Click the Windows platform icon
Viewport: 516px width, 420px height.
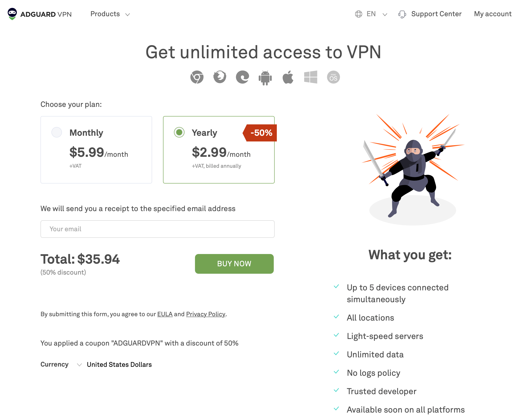click(x=311, y=77)
